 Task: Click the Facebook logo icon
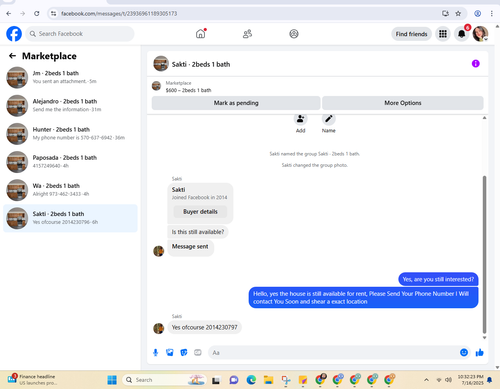[14, 34]
